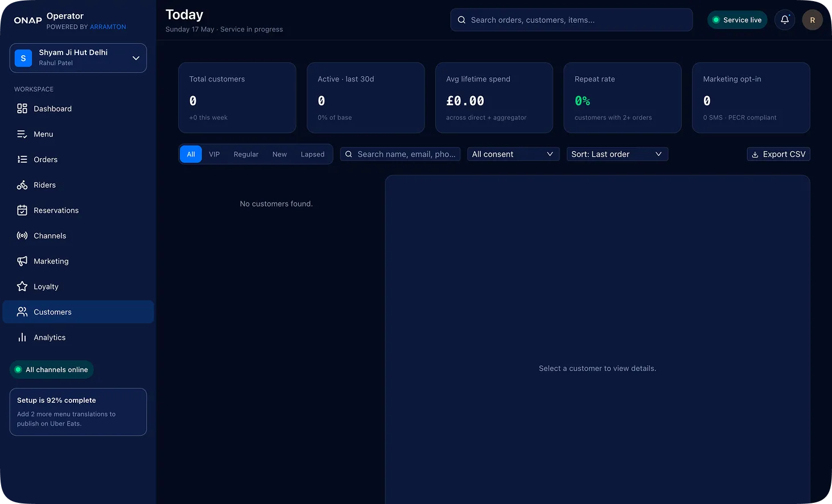Click the Service live status pill

[x=738, y=20]
